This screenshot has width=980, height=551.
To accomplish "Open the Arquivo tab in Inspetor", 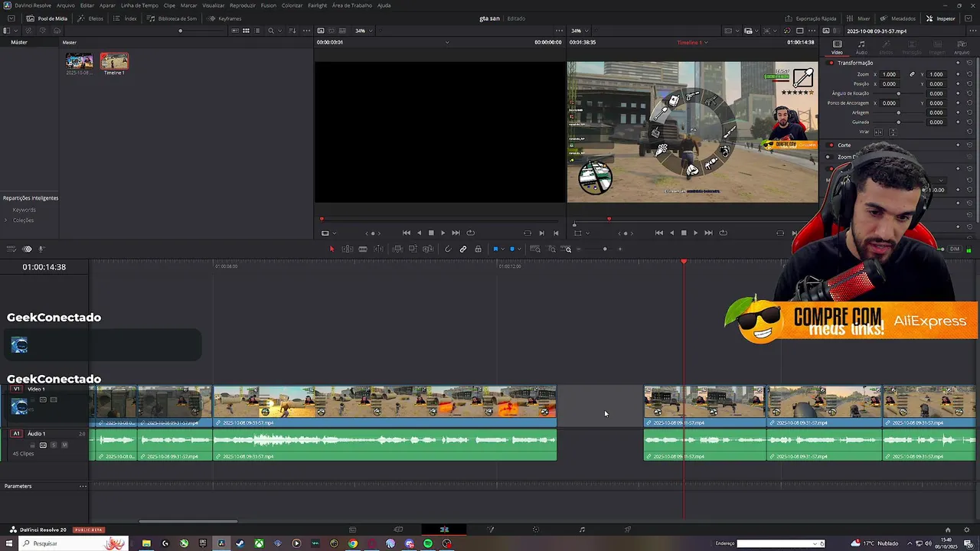I will pos(961,47).
